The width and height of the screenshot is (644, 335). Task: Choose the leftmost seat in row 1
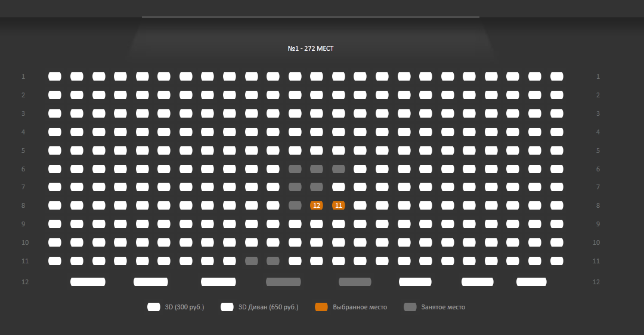point(55,76)
